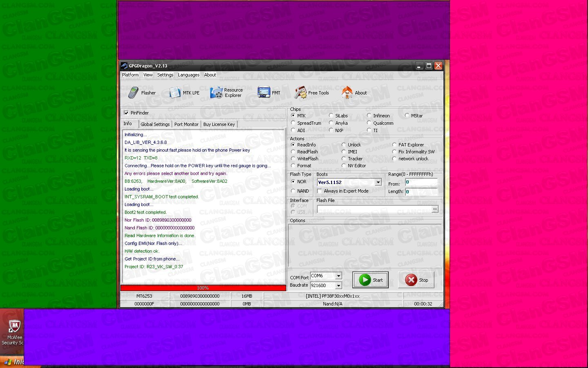Open the Flasher tool
The width and height of the screenshot is (588, 368).
142,93
